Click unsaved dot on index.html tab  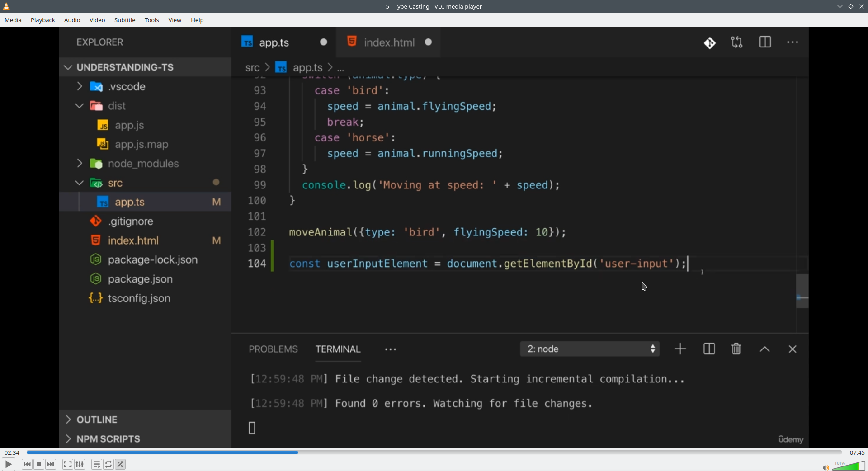click(429, 42)
